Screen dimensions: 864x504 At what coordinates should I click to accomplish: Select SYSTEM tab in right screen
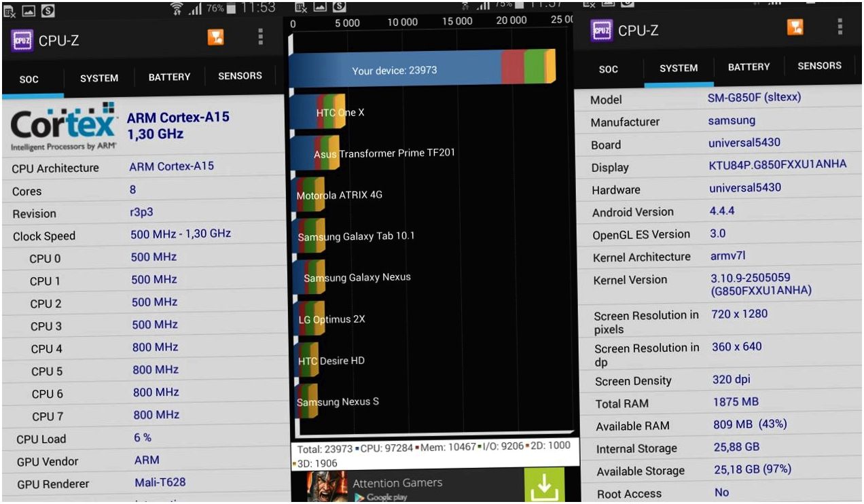679,68
